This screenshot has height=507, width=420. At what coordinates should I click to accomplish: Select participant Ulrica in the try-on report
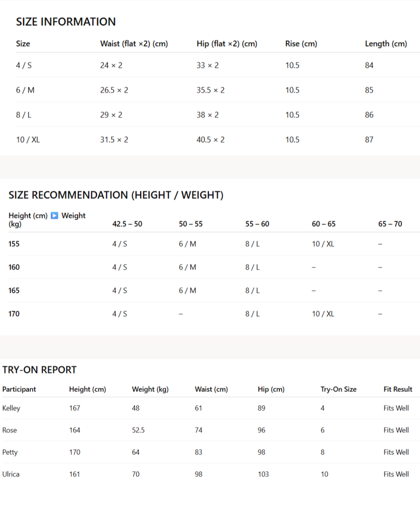tap(11, 474)
